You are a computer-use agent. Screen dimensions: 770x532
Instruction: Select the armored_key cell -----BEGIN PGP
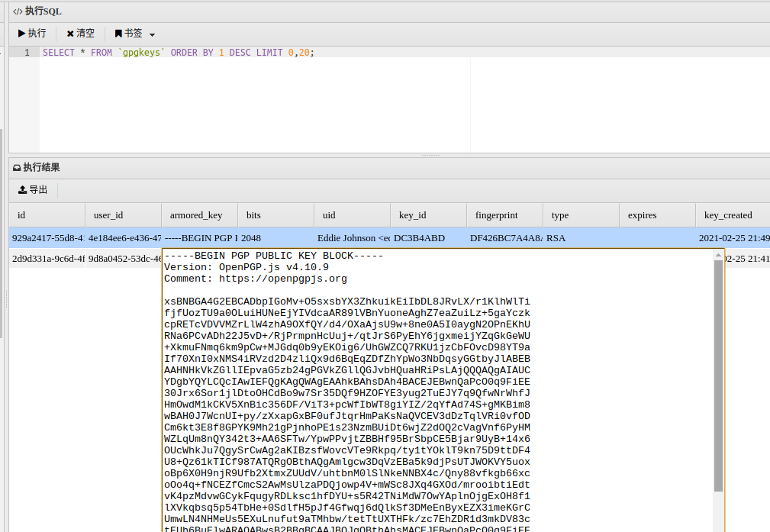[x=199, y=238]
